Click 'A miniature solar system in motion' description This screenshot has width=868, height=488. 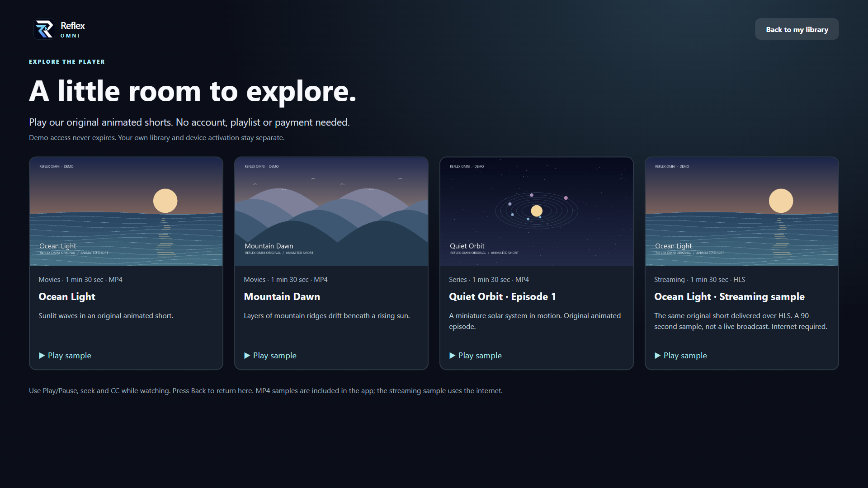click(x=535, y=321)
